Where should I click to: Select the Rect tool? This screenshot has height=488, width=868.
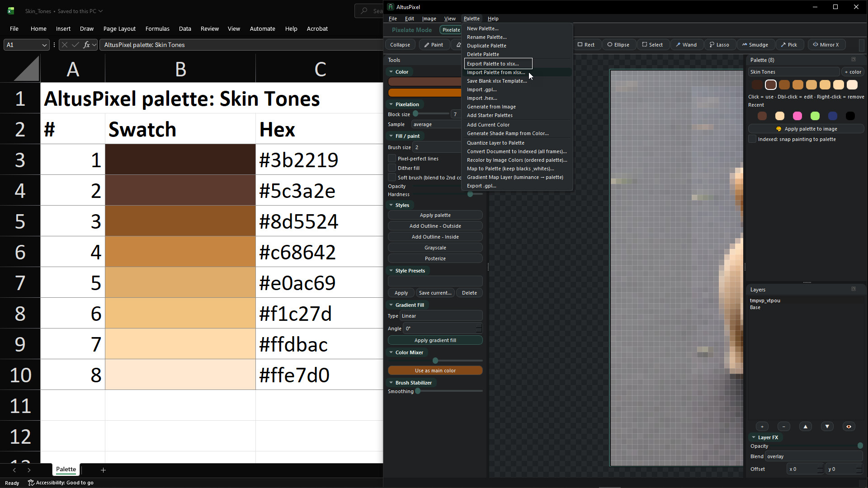(x=586, y=45)
